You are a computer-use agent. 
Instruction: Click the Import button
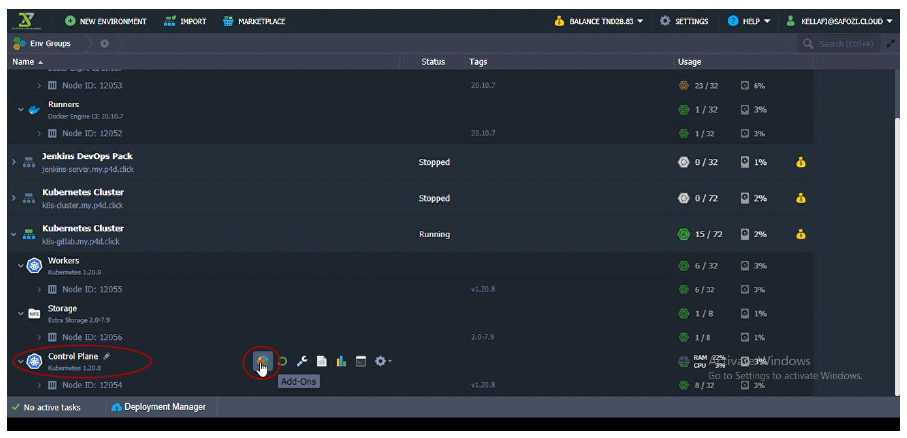click(x=185, y=21)
